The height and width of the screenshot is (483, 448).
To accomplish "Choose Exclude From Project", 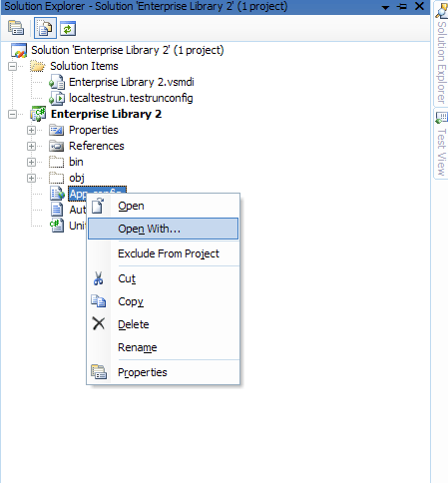I will pyautogui.click(x=163, y=253).
